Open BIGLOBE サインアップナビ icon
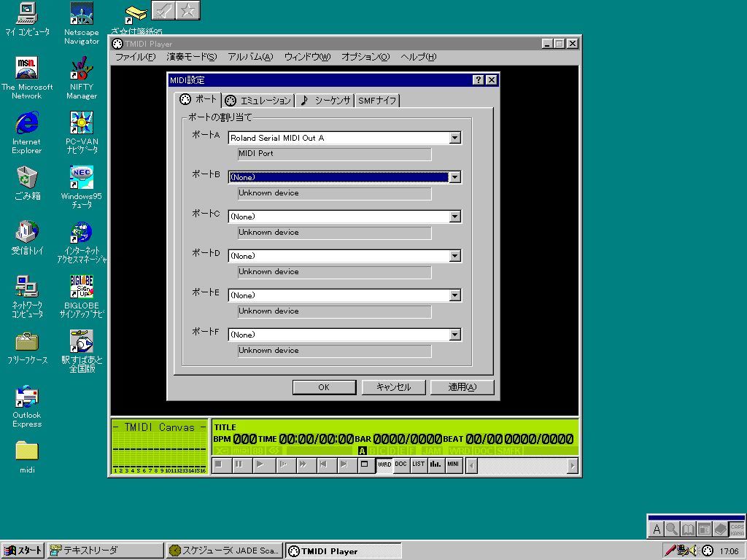Viewport: 747px width, 560px height. pos(82,296)
